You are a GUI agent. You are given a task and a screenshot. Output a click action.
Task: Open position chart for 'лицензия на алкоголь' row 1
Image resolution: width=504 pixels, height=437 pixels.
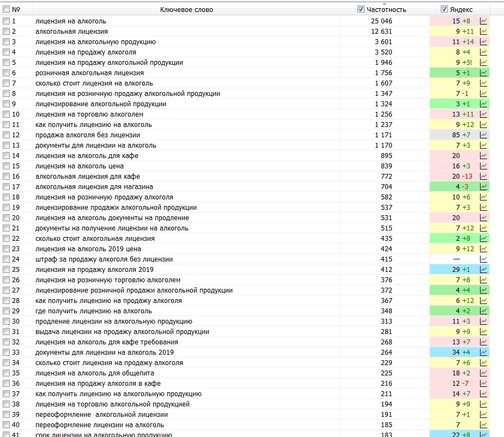pyautogui.click(x=483, y=21)
